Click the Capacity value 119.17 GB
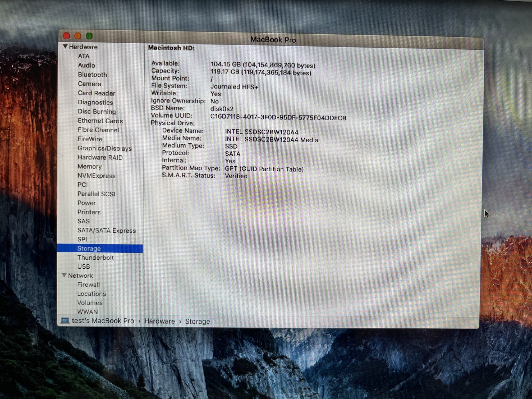Screen dimensions: 532x399 click(x=261, y=72)
